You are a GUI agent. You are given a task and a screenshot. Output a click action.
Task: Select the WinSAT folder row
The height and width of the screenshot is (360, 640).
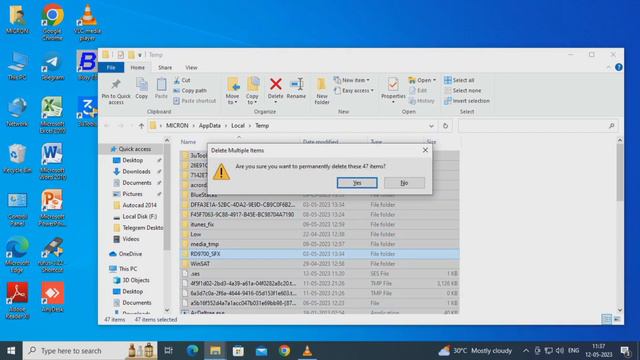[320, 264]
